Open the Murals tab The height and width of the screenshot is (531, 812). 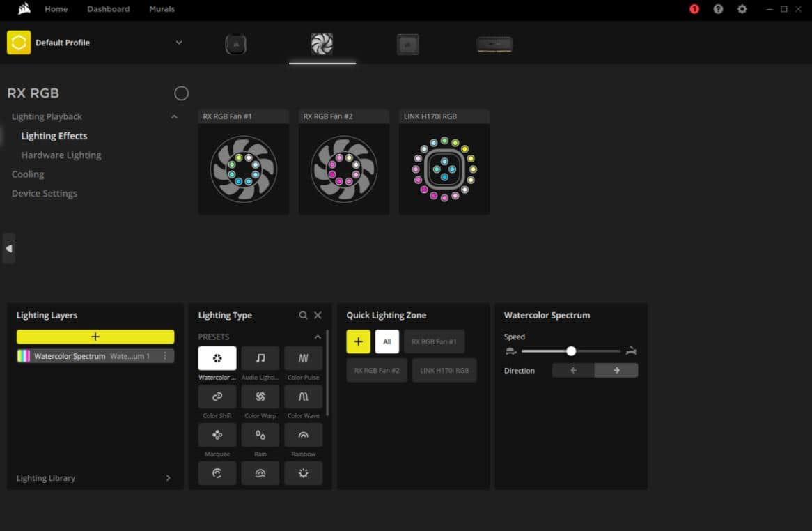162,9
